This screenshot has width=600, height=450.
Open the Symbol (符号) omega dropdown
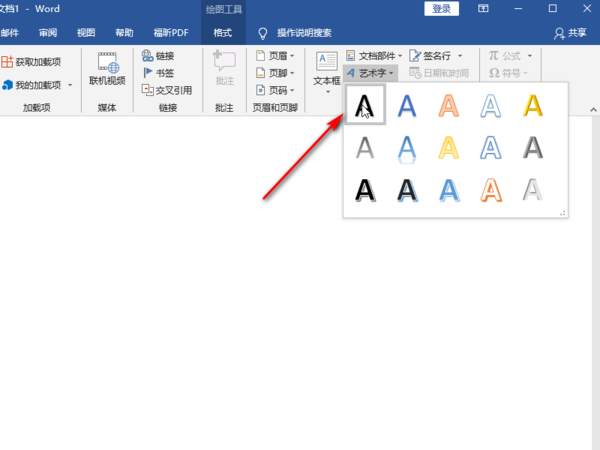tap(508, 73)
